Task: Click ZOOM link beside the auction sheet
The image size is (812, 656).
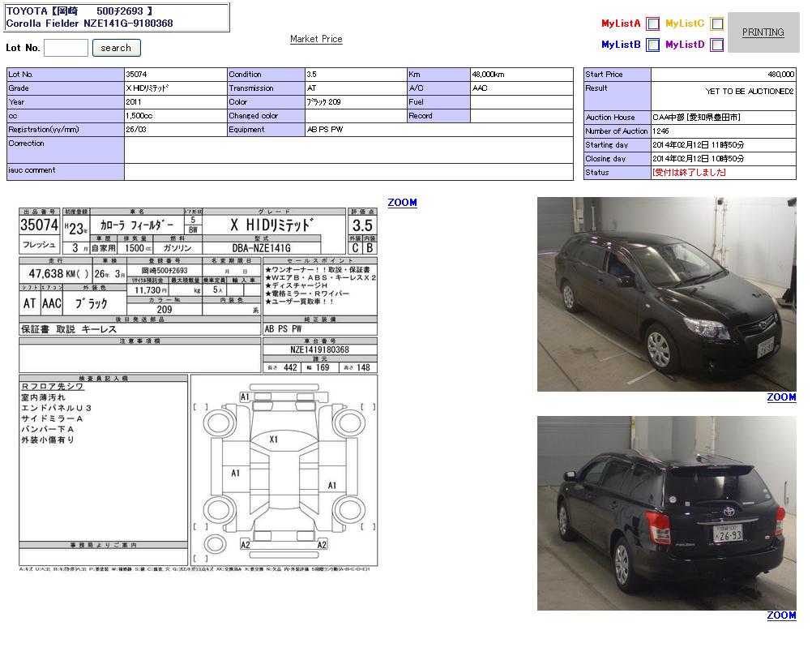Action: 402,203
